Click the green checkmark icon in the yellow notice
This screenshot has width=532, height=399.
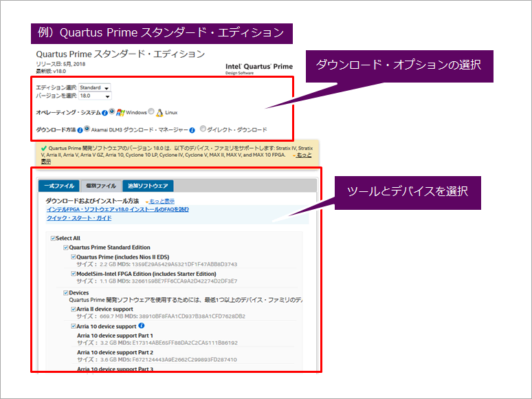tap(44, 149)
